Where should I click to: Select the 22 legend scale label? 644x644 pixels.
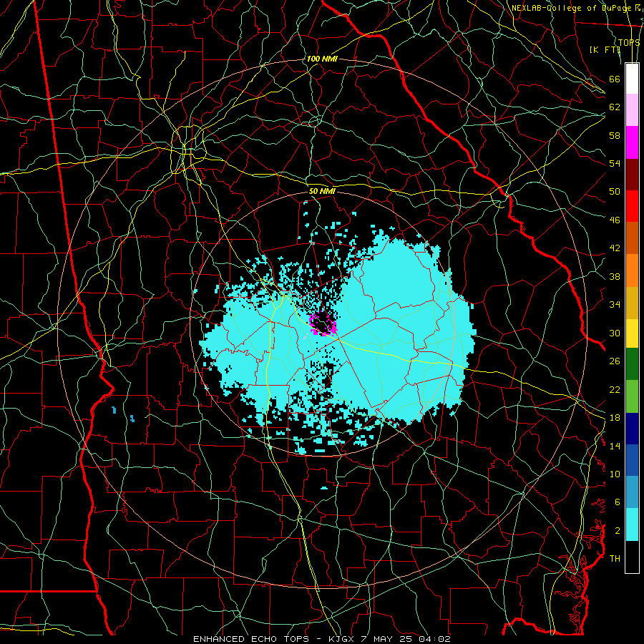pos(615,389)
